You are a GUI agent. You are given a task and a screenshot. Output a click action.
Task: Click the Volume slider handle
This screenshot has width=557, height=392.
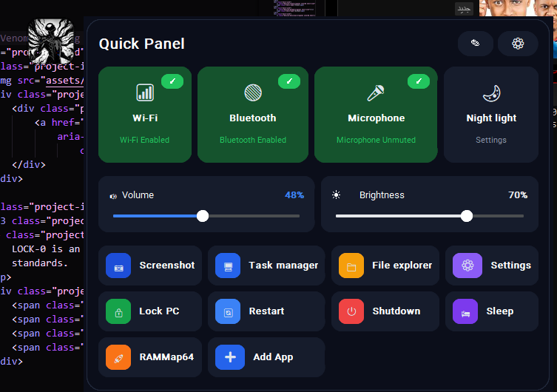pos(203,216)
